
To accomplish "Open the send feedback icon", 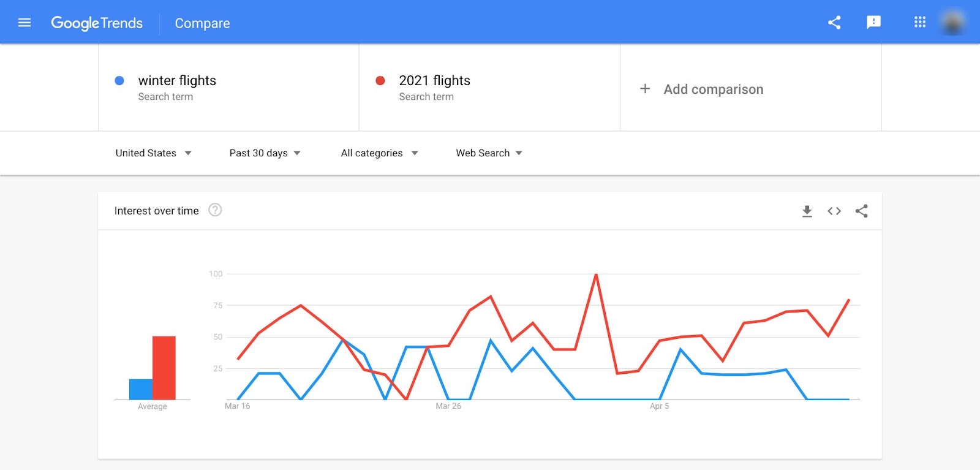I will point(873,23).
